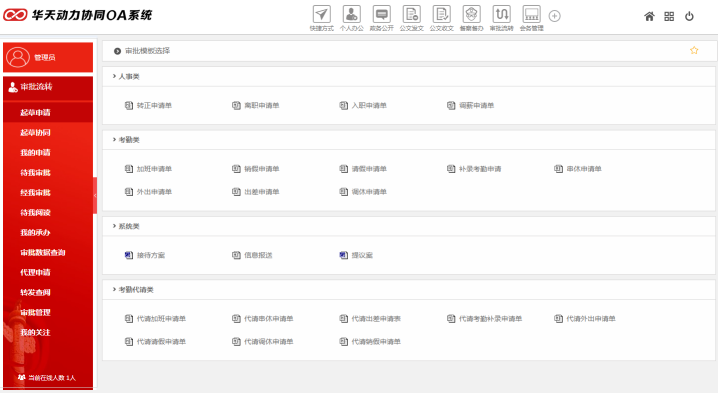This screenshot has height=393, width=718.
Task: Click the favorite star icon
Action: click(x=694, y=50)
